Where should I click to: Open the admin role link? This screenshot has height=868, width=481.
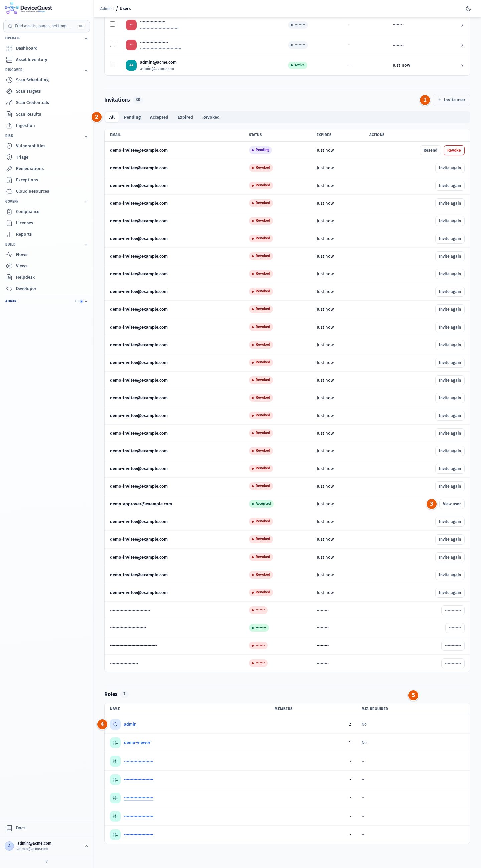(130, 724)
